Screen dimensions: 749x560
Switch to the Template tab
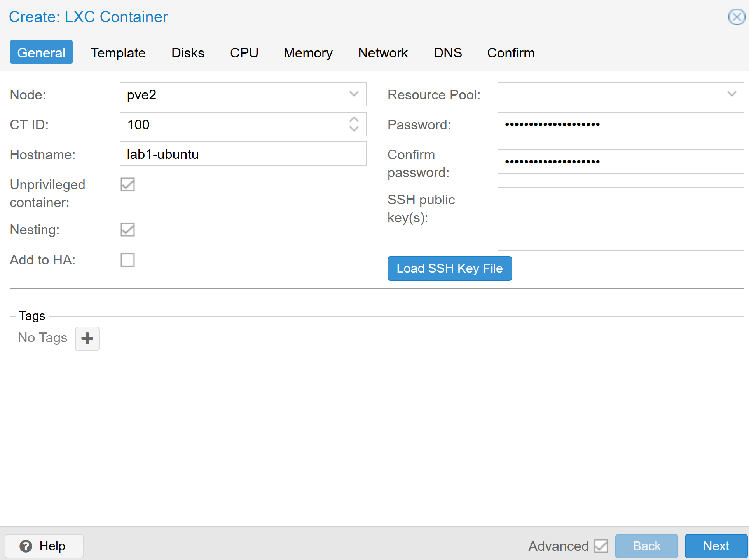118,52
